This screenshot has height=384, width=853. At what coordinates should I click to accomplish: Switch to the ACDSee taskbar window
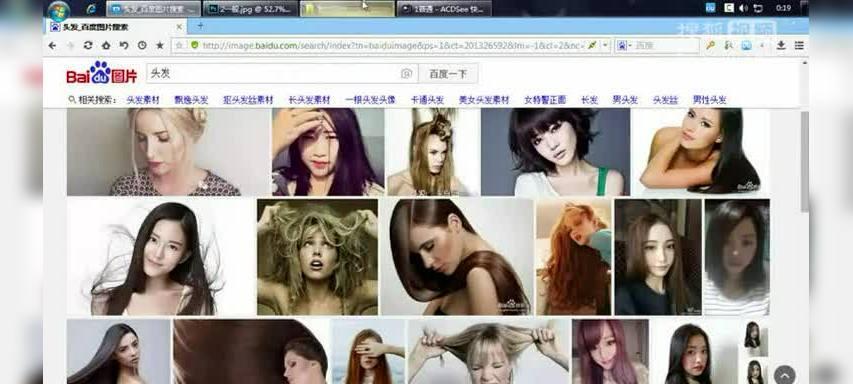click(444, 9)
